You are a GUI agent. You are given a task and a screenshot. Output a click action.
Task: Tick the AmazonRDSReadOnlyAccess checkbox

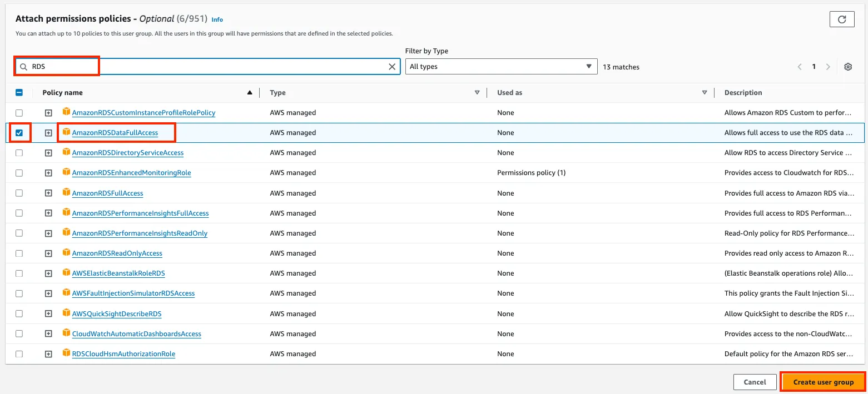19,253
